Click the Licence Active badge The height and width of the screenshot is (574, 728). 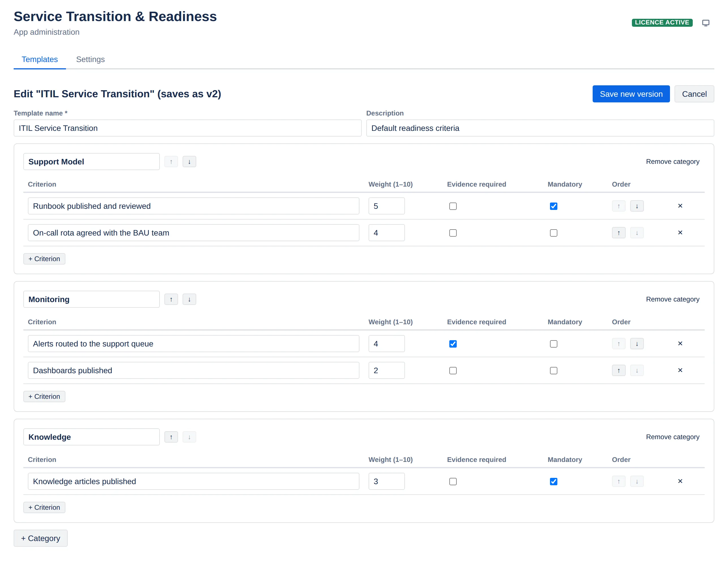click(x=662, y=22)
